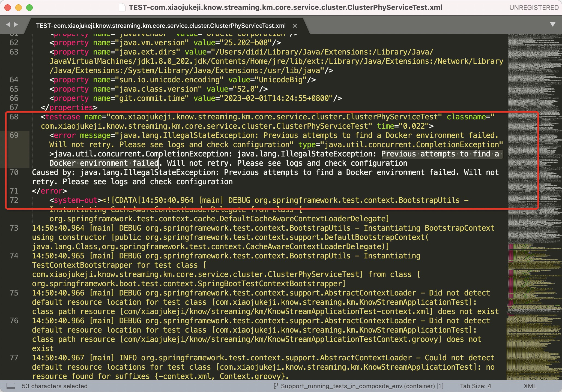The image size is (562, 392).
Task: Click the git branch icon in status bar
Action: (276, 386)
